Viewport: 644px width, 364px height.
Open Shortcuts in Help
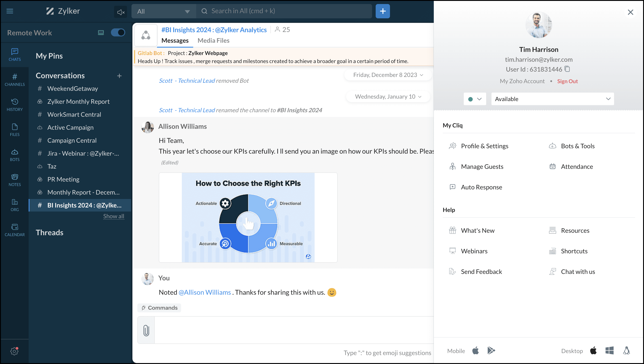pos(568,251)
